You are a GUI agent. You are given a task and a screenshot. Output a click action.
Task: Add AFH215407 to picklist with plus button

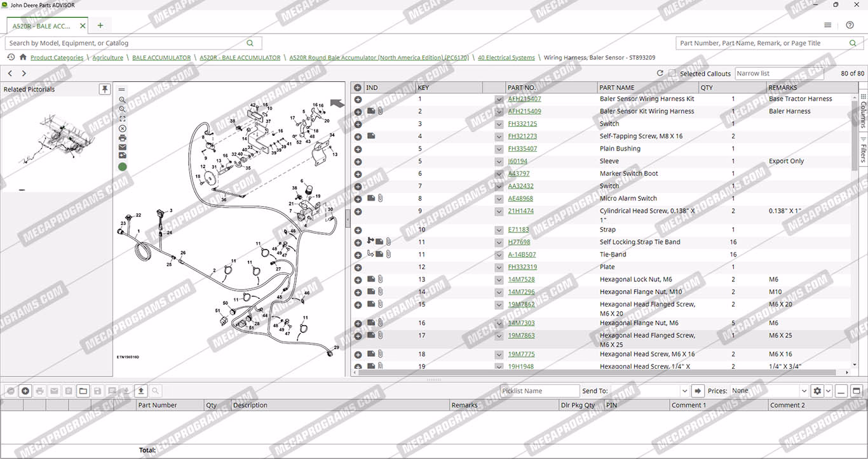tap(358, 100)
